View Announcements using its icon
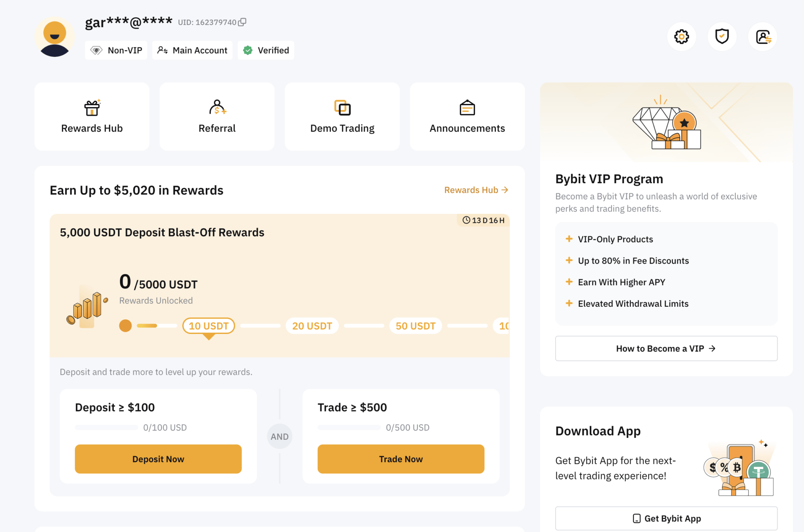This screenshot has height=532, width=804. (x=467, y=108)
